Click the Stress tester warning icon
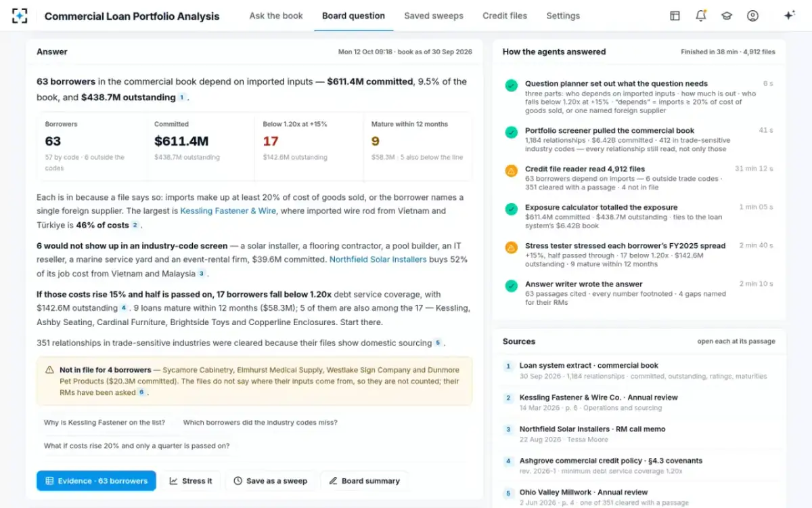812x508 pixels. pyautogui.click(x=512, y=247)
